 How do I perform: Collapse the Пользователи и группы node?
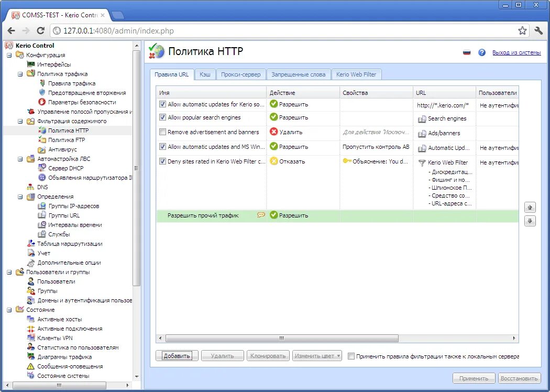click(9, 272)
